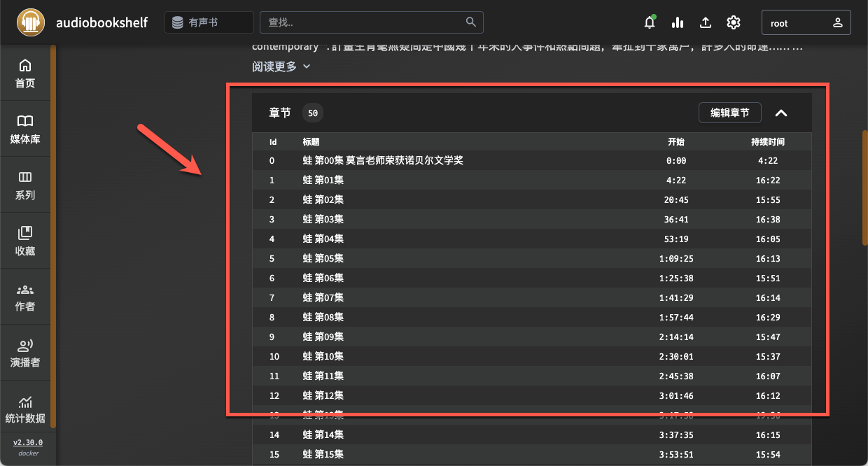This screenshot has height=466, width=868.
Task: Jump to start time 1:09:25
Action: (676, 258)
